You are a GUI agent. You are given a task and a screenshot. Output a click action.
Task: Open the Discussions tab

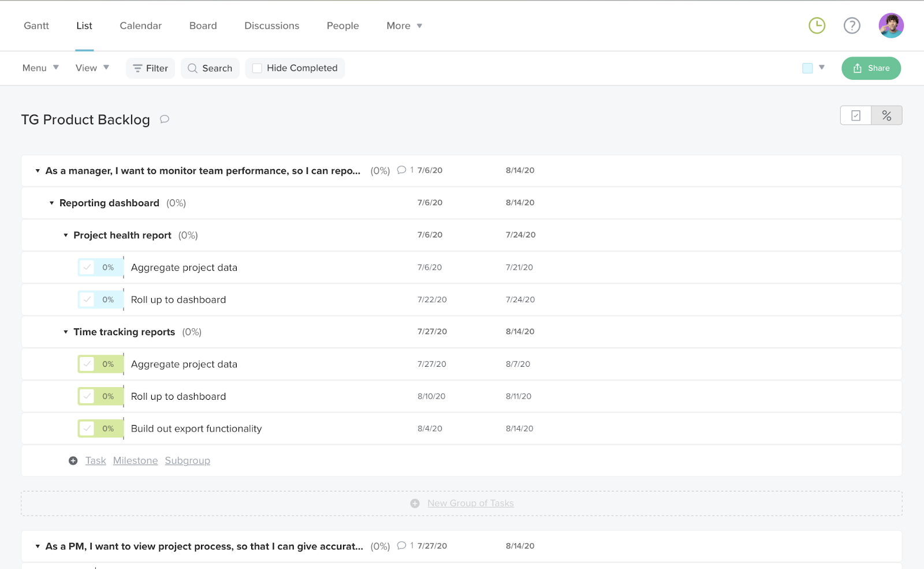(x=271, y=25)
